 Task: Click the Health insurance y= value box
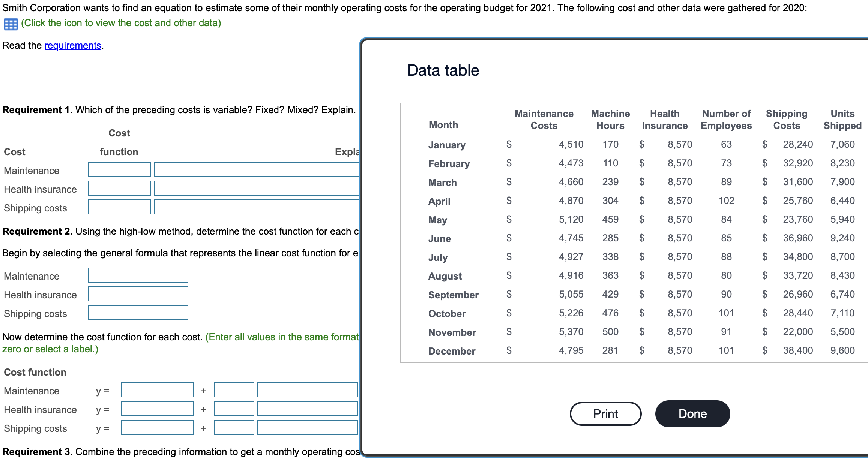tap(157, 409)
